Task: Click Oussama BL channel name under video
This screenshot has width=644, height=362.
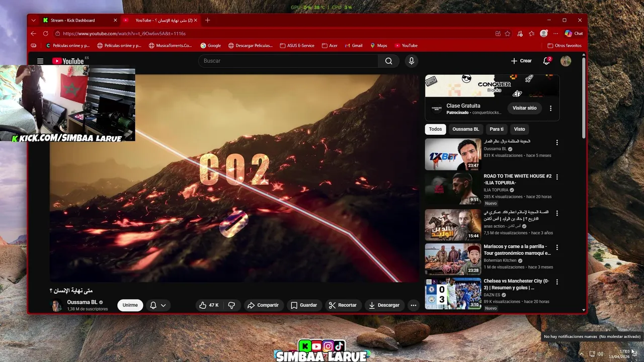Action: pyautogui.click(x=82, y=302)
